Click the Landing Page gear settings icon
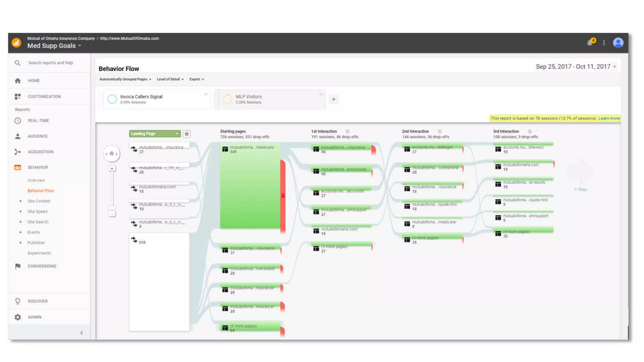644x362 pixels. (186, 134)
